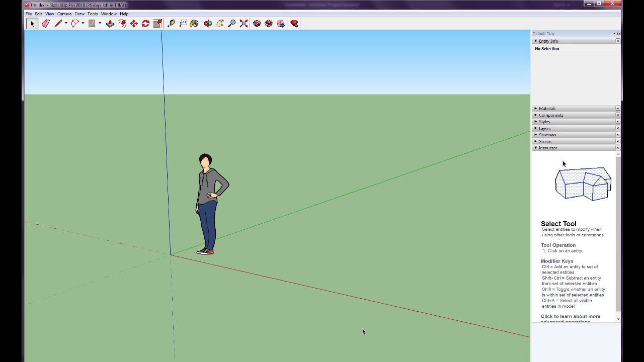The image size is (644, 362).
Task: Auto-hide the Default Tray pin
Action: [x=614, y=34]
